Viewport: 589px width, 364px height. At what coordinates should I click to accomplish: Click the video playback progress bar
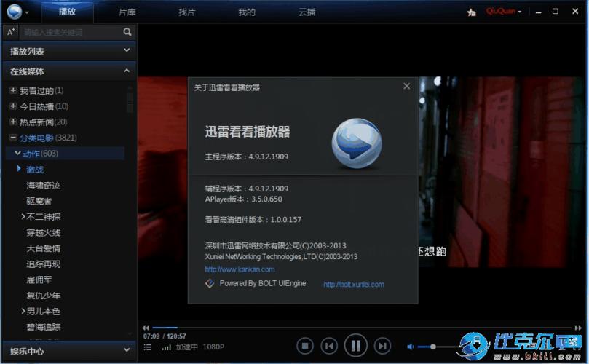[x=361, y=328]
